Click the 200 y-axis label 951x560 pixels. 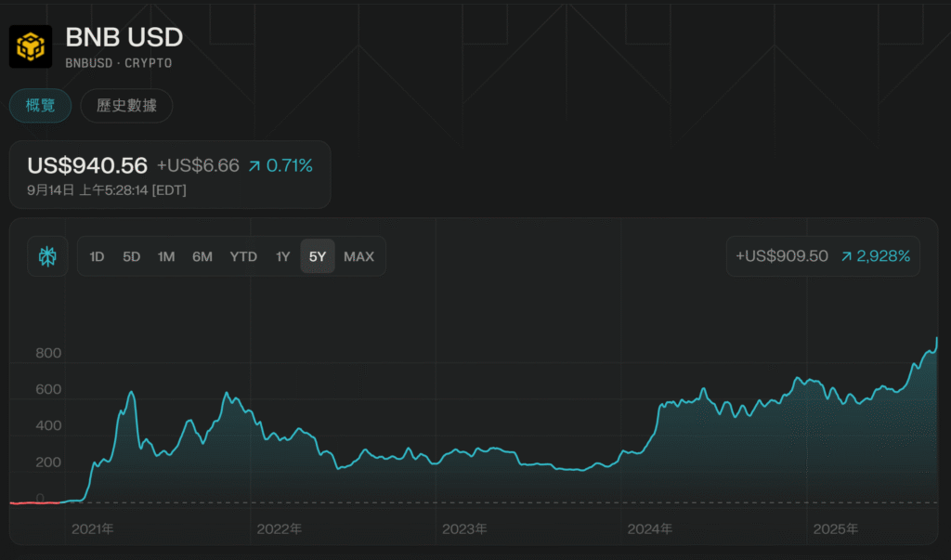[48, 462]
